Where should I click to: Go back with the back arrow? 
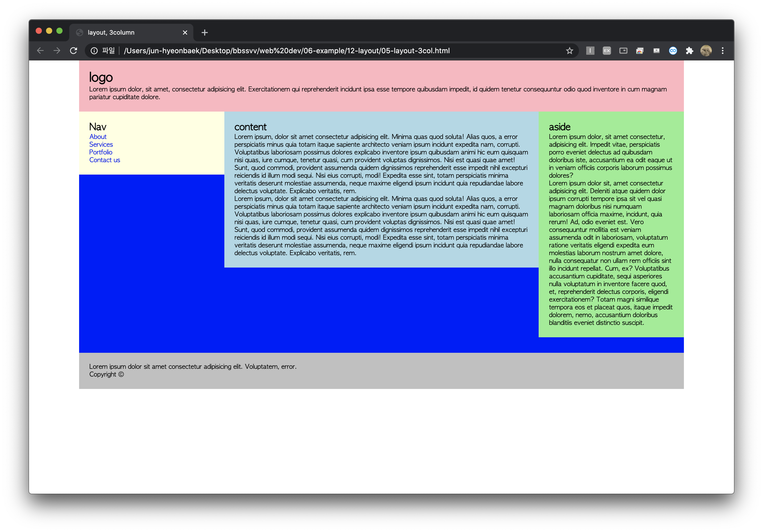(x=41, y=51)
